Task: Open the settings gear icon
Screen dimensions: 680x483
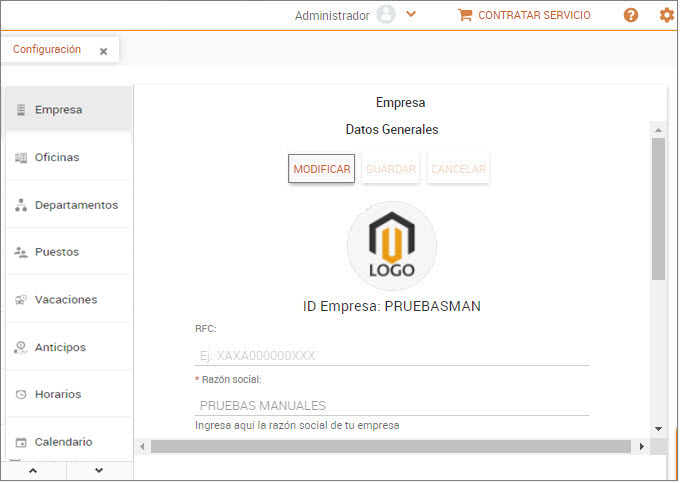Action: click(x=666, y=15)
